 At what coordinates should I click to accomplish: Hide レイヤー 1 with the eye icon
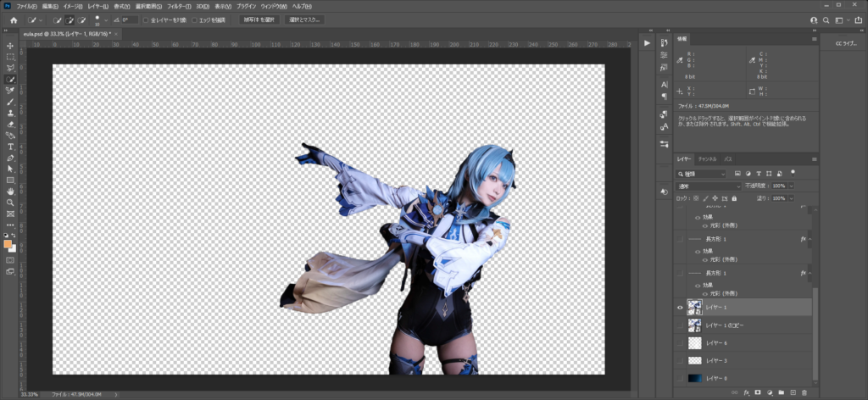681,307
